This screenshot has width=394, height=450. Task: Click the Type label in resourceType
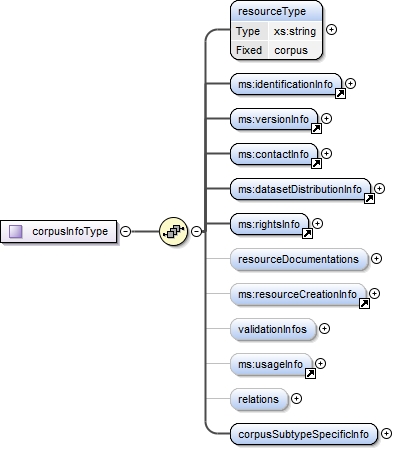248,31
